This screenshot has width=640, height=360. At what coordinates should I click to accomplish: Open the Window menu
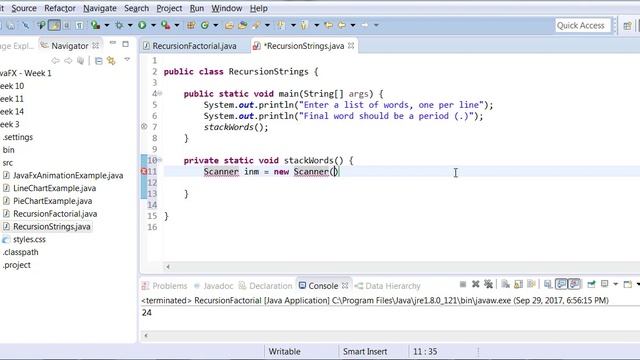coord(227,8)
